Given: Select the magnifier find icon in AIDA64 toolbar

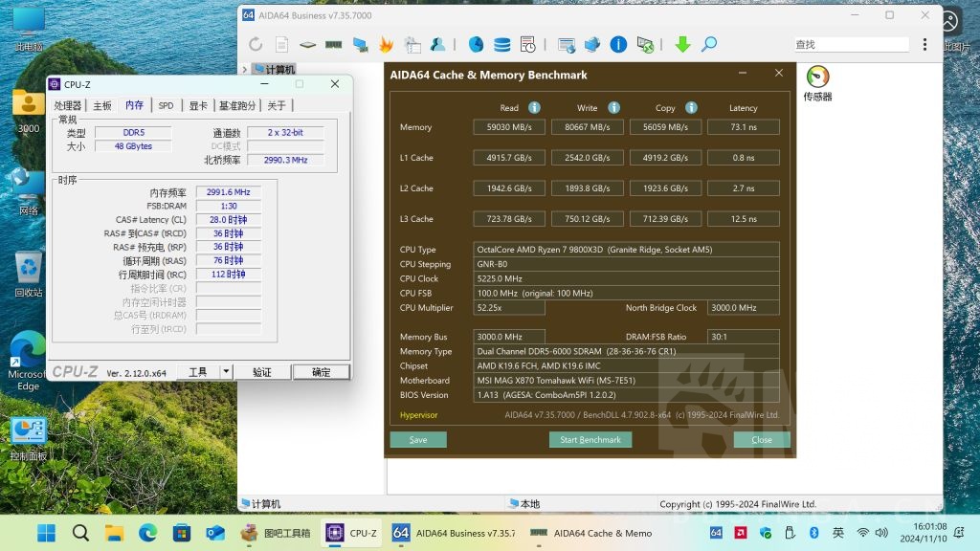Looking at the screenshot, I should click(x=708, y=44).
